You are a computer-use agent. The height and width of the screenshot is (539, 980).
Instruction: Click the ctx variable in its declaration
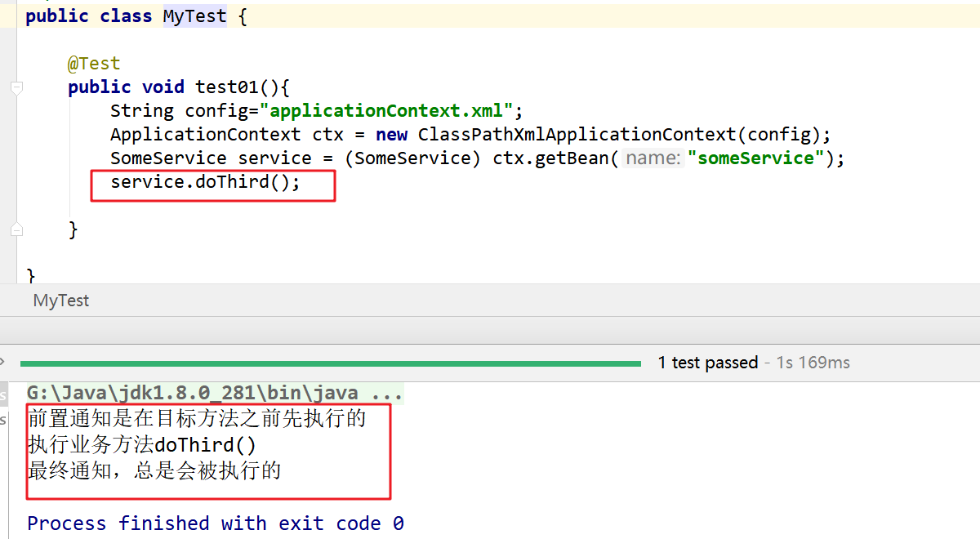pyautogui.click(x=328, y=135)
